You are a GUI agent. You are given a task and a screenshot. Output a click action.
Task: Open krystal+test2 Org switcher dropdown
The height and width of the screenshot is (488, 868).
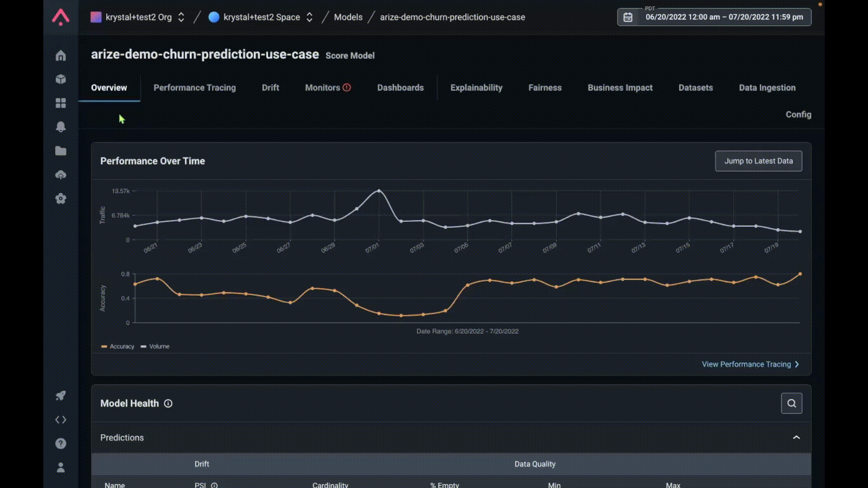(x=181, y=17)
